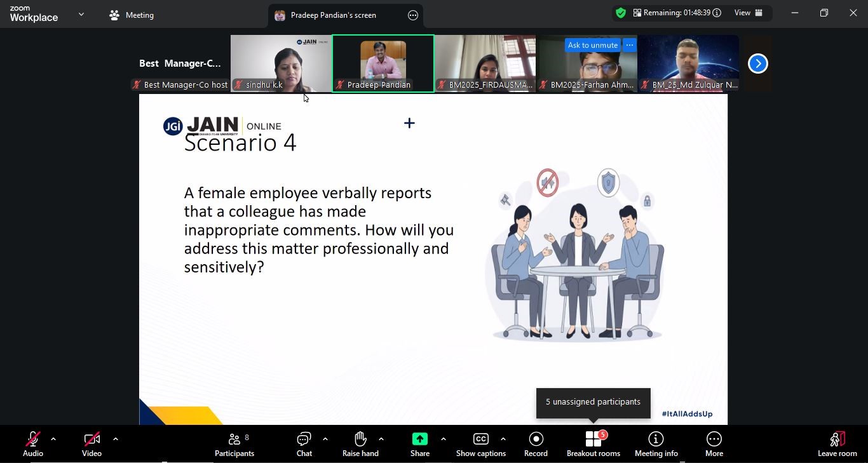
Task: Open Breakout rooms
Action: coord(593,444)
